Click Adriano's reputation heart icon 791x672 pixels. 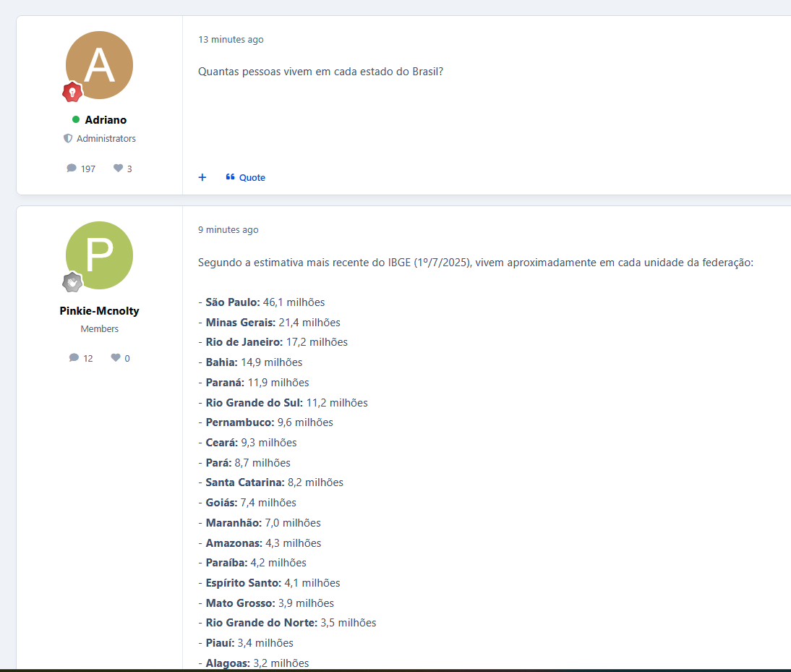tap(118, 169)
